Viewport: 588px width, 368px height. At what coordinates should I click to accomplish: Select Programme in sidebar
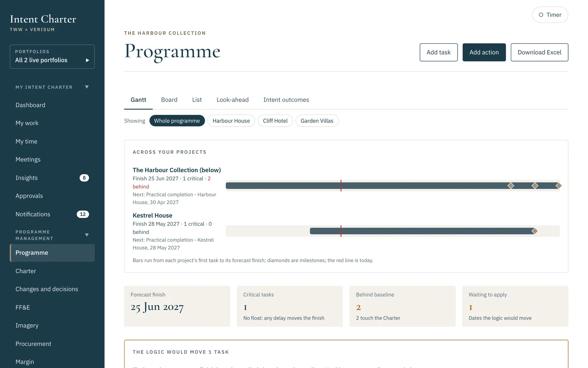pos(52,253)
